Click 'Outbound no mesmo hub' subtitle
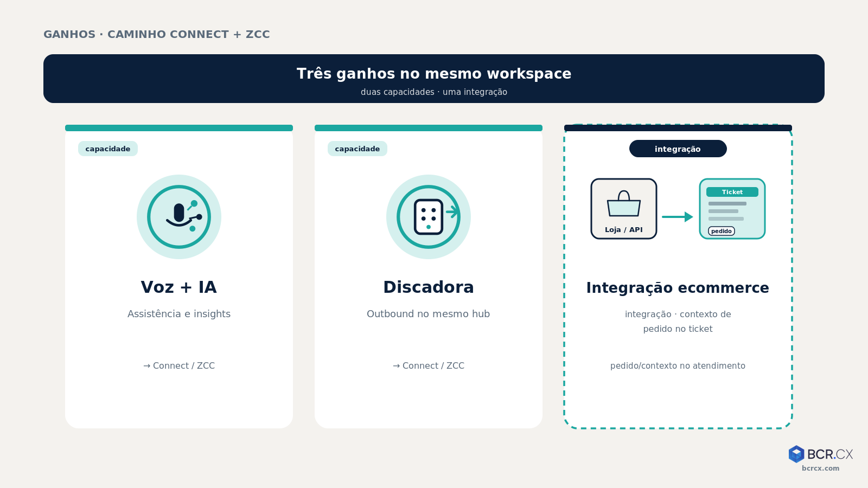The image size is (868, 488). click(429, 314)
